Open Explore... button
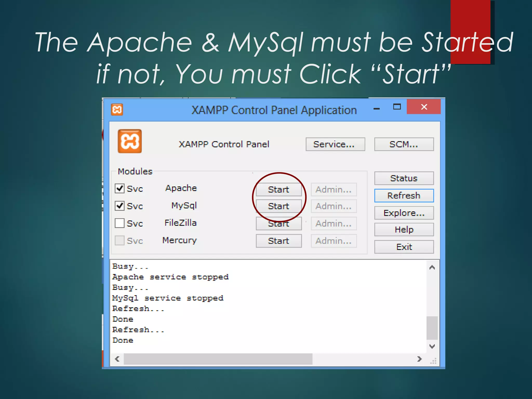This screenshot has width=532, height=399. [x=404, y=213]
